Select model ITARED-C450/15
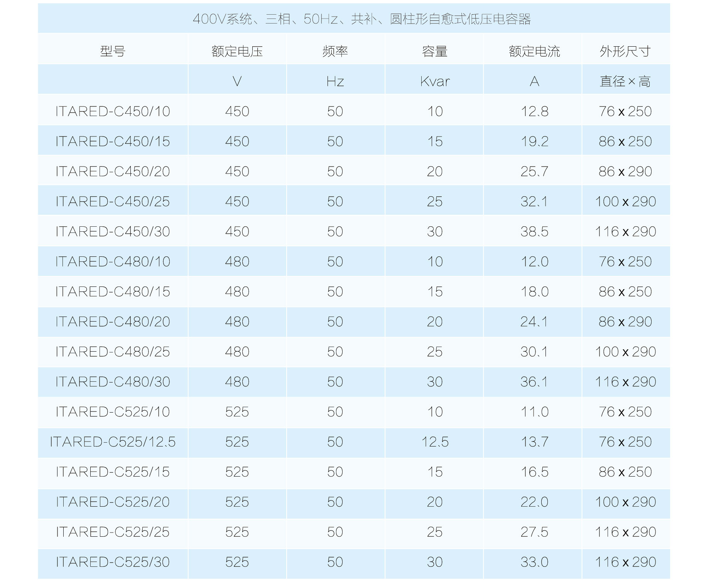 click(x=113, y=142)
